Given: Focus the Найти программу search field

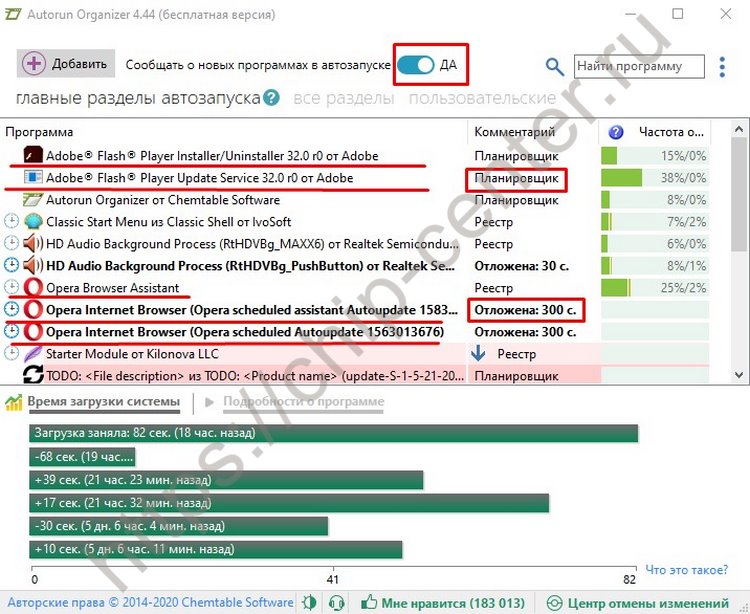Looking at the screenshot, I should (x=639, y=66).
